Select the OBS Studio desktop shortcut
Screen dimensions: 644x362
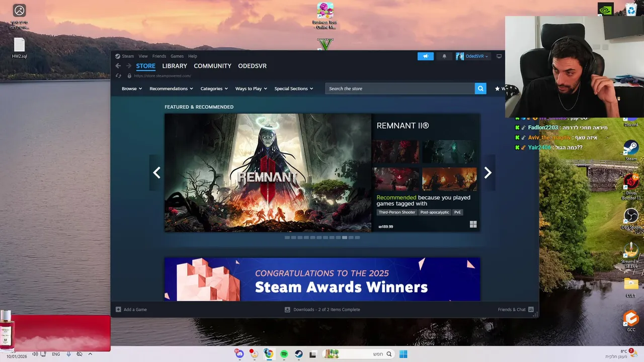631,219
